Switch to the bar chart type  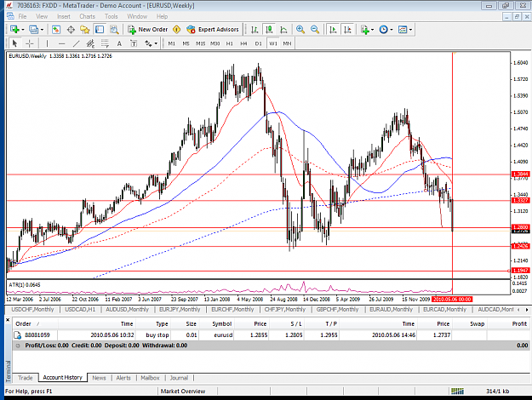pyautogui.click(x=255, y=30)
